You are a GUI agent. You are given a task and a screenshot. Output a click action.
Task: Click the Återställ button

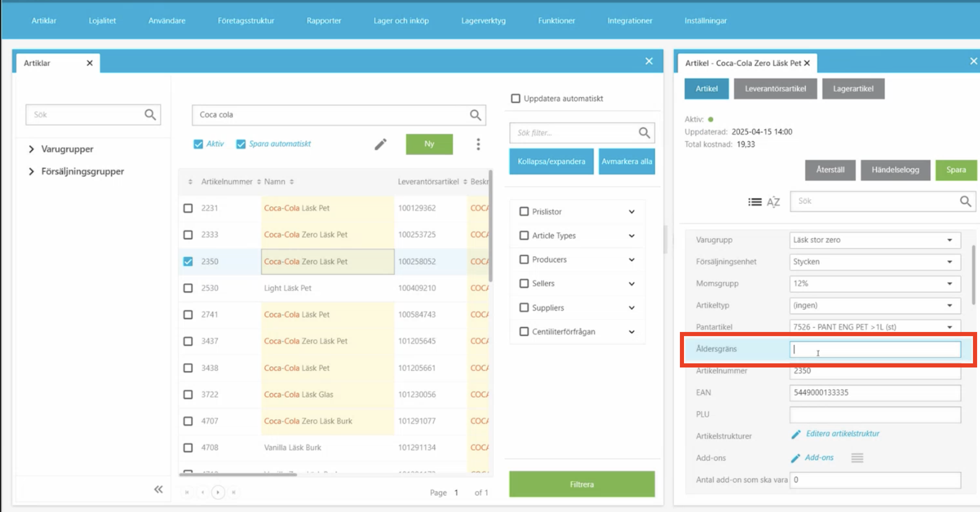(830, 170)
